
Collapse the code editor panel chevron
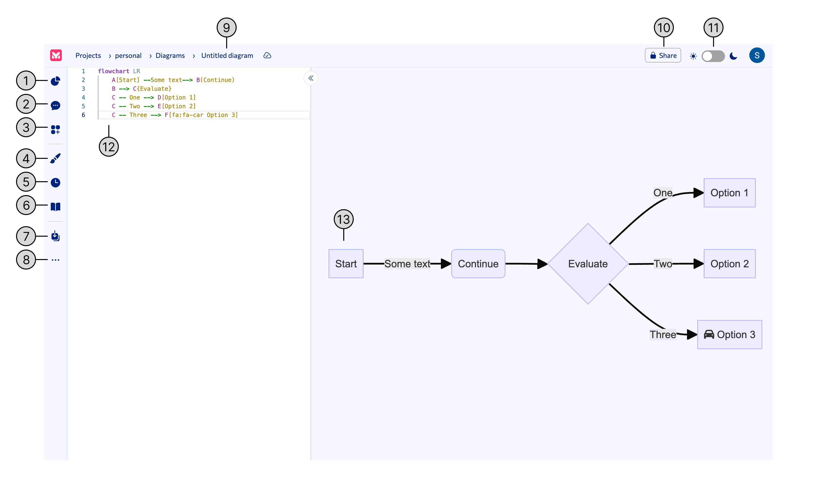311,78
